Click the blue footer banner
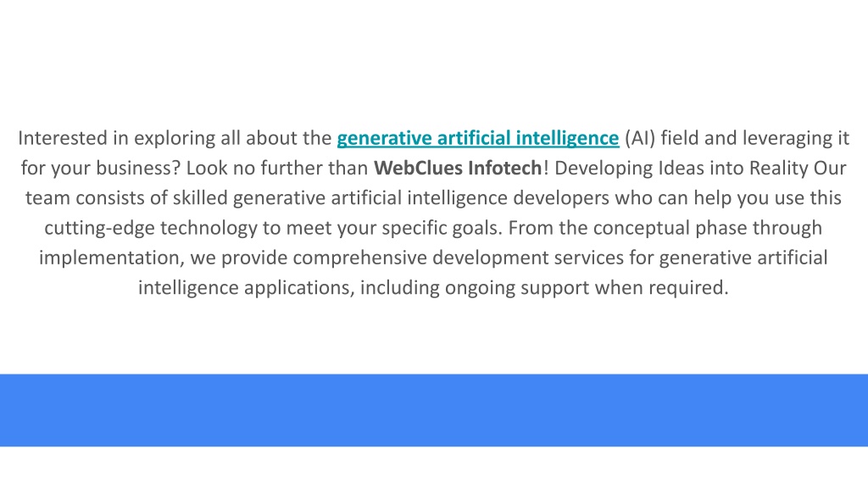The height and width of the screenshot is (488, 868). (x=434, y=410)
